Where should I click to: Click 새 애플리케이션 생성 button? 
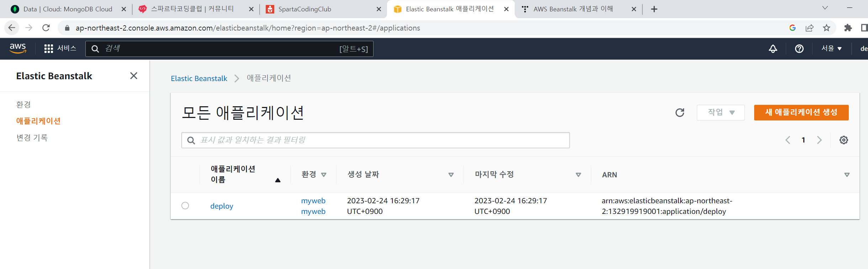point(801,113)
